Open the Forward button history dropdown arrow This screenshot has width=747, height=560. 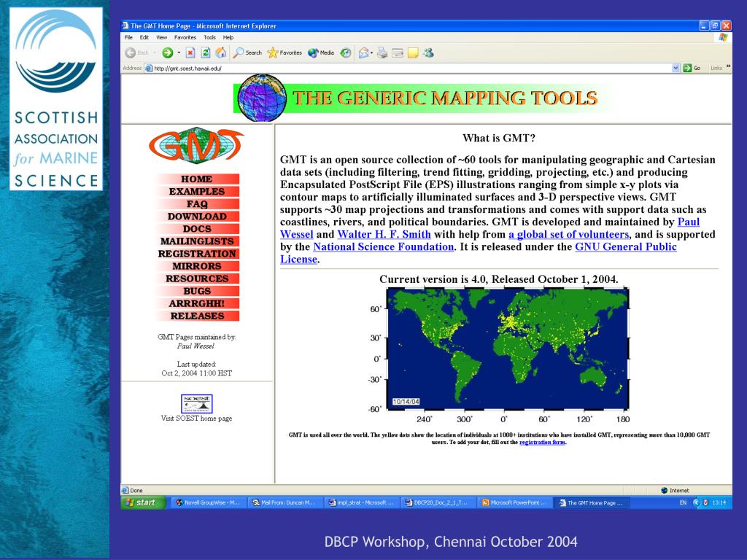[179, 52]
